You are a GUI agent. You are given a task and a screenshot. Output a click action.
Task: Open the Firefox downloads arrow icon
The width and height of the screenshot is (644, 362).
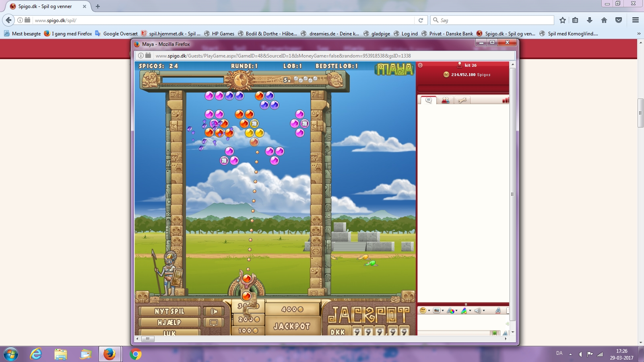click(590, 20)
